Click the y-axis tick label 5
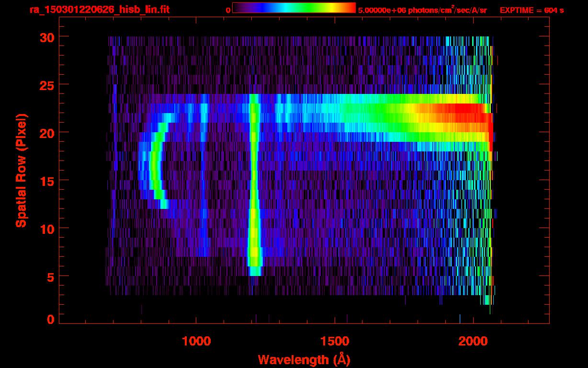588x368 pixels. (50, 276)
